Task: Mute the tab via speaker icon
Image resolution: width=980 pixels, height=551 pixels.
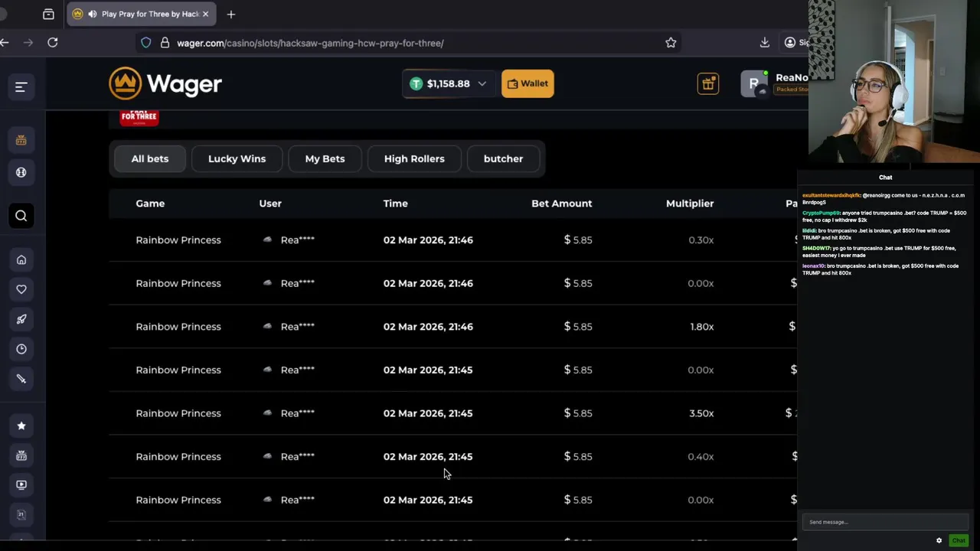Action: pos(93,14)
